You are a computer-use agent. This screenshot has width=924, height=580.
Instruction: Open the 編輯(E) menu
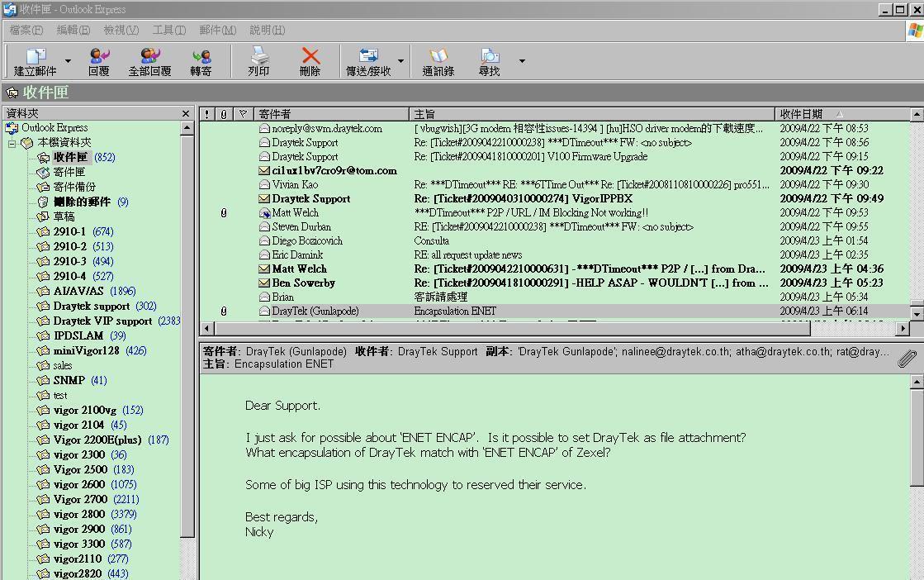pyautogui.click(x=73, y=30)
